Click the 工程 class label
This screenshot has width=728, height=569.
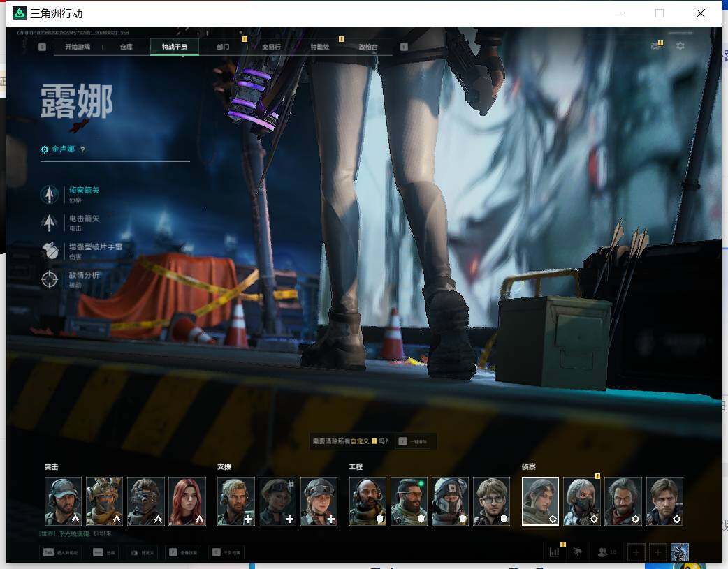[356, 466]
